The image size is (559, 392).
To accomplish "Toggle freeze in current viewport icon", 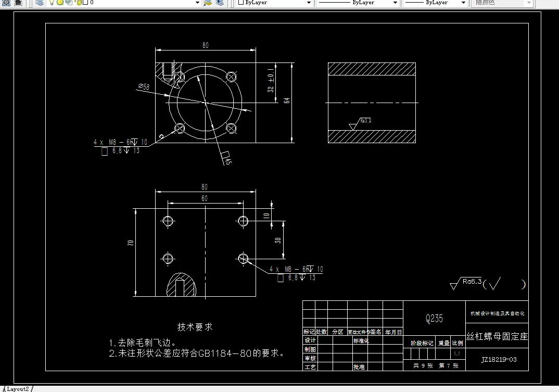I will [69, 3].
